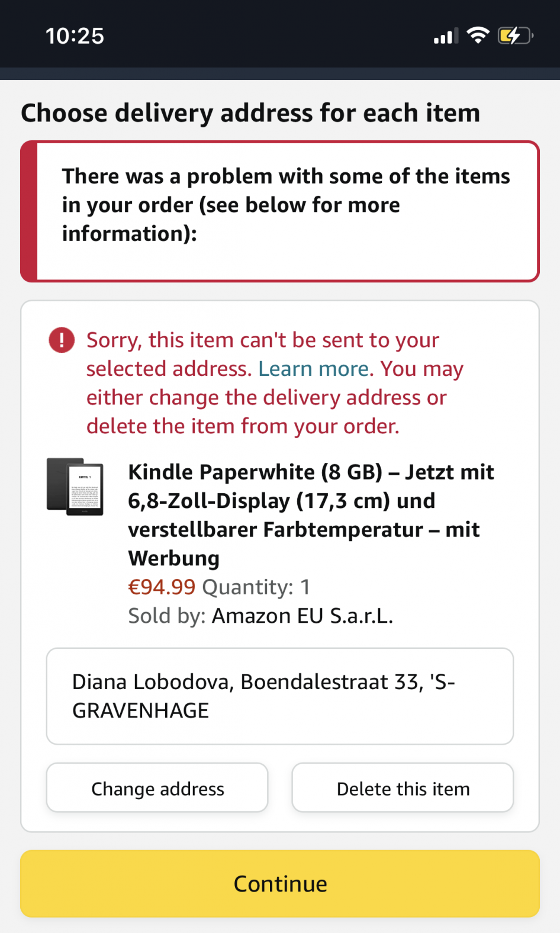Tap the red stripe on the error banner
The height and width of the screenshot is (933, 560).
[x=29, y=211]
